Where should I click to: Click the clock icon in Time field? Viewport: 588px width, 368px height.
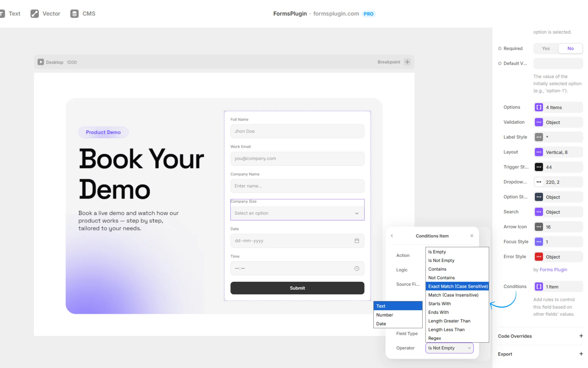pyautogui.click(x=357, y=268)
